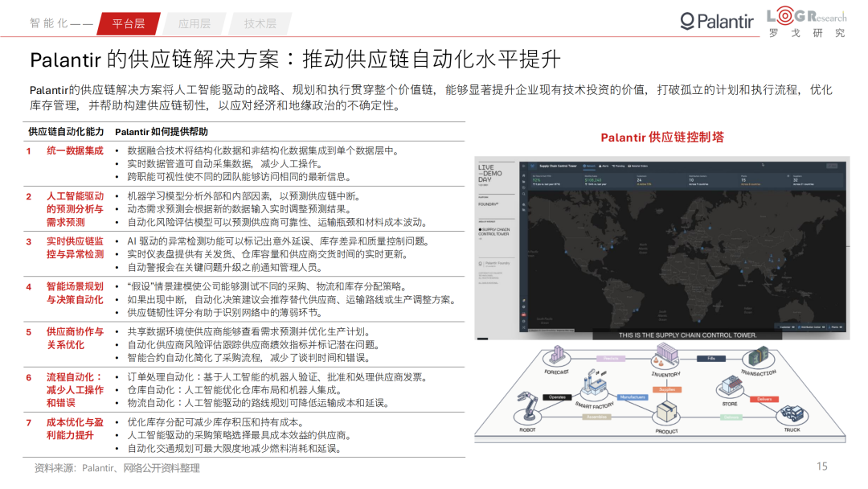Click the Plants 15 stat card
This screenshot has height=489, width=868.
(764, 180)
